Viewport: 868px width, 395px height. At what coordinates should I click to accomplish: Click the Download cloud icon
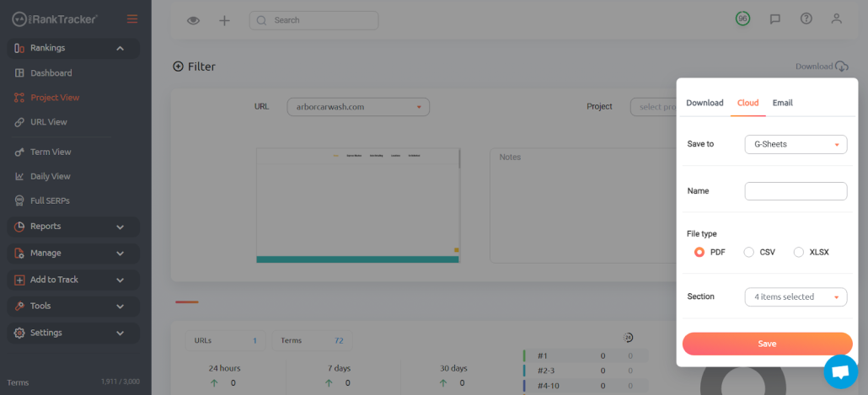[841, 67]
